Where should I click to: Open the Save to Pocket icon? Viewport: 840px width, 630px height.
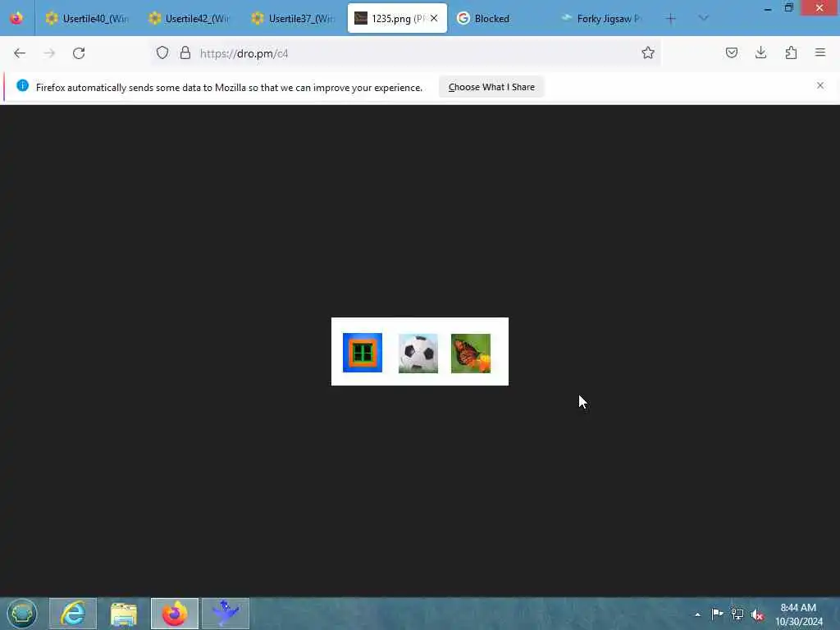(732, 52)
